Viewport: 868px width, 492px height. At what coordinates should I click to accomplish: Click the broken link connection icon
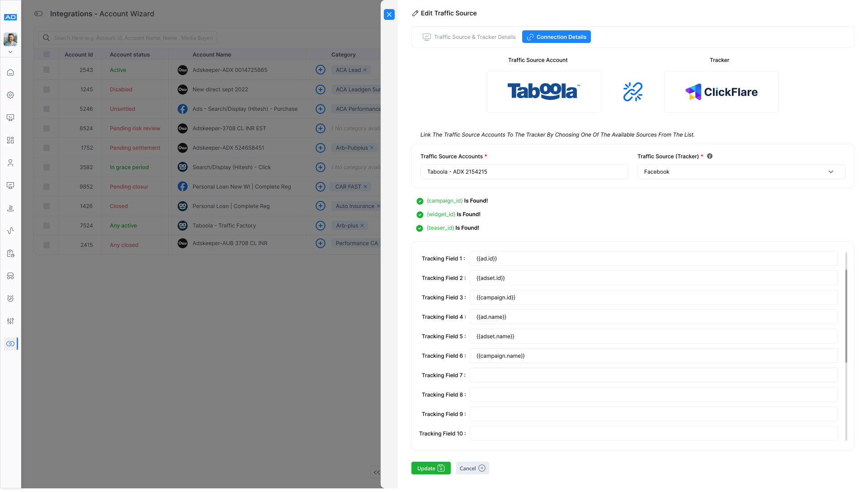(633, 92)
